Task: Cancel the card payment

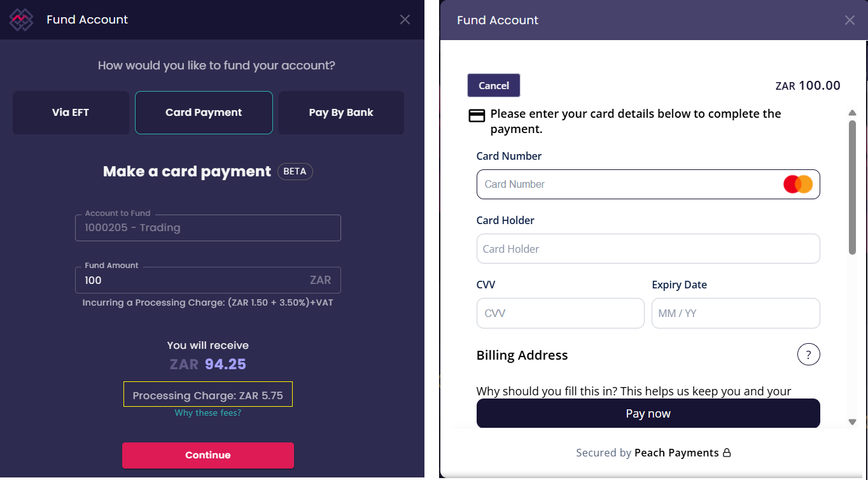Action: coord(493,85)
